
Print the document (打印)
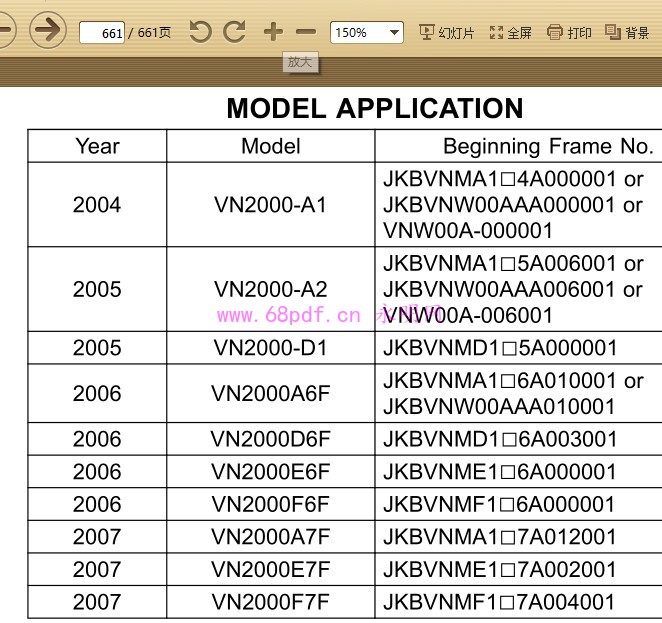coord(570,33)
